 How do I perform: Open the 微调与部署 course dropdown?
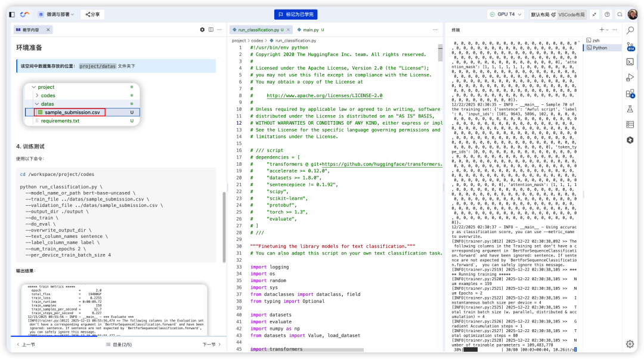pos(56,14)
